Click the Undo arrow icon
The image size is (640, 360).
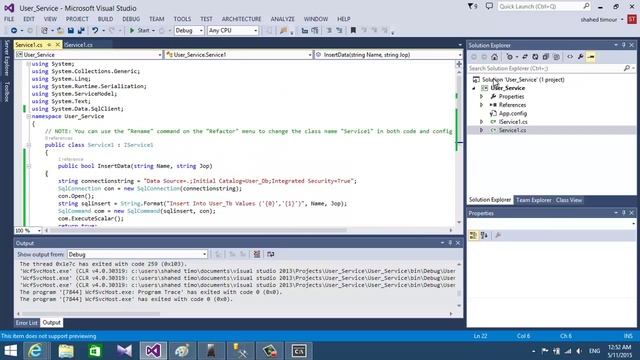95,31
